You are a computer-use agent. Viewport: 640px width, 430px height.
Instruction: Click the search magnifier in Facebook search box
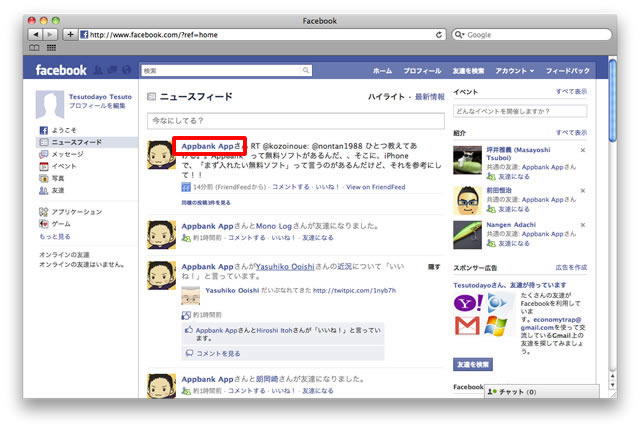tap(306, 70)
